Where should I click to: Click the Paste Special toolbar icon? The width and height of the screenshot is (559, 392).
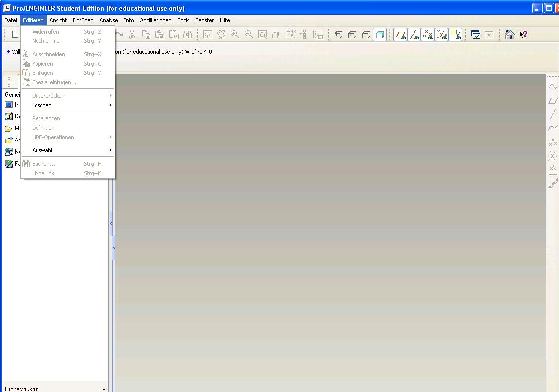click(x=174, y=35)
